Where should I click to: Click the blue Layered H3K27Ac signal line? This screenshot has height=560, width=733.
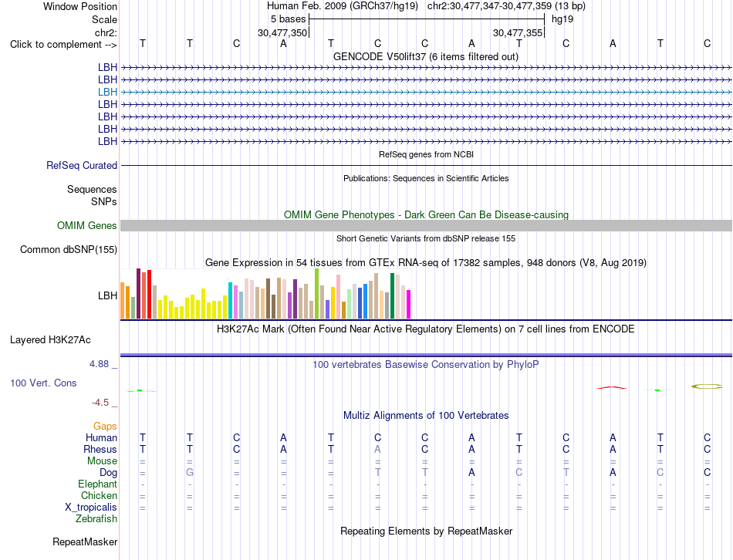pos(426,356)
